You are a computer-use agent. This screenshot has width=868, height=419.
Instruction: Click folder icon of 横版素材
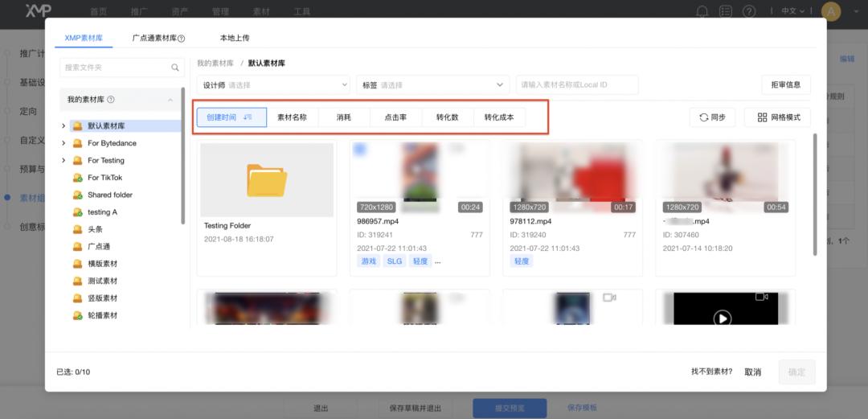[78, 264]
